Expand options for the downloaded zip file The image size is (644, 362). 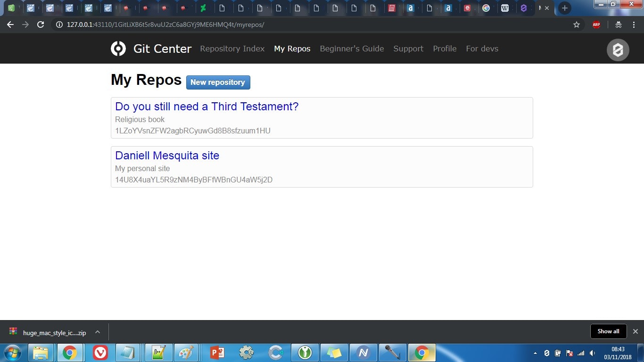click(97, 332)
